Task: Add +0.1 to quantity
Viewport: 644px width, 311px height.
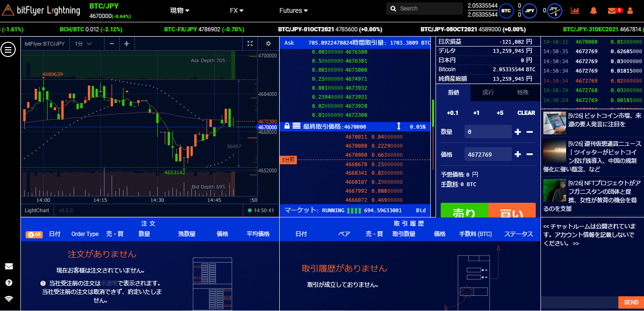Action: (x=453, y=113)
